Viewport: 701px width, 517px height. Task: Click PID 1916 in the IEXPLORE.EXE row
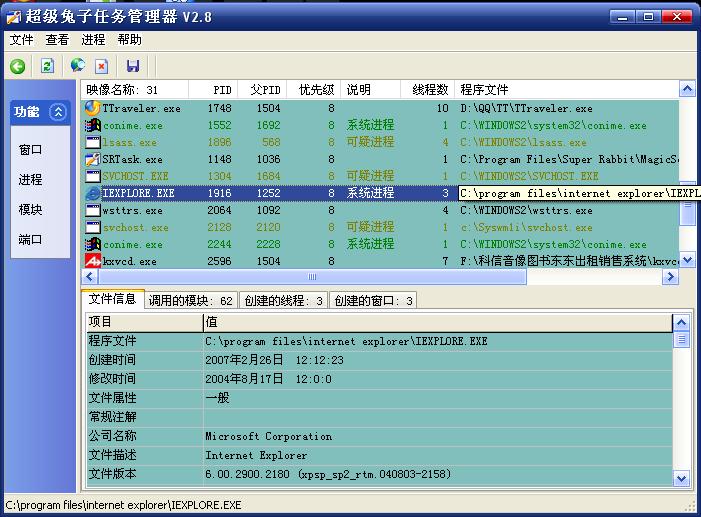220,193
